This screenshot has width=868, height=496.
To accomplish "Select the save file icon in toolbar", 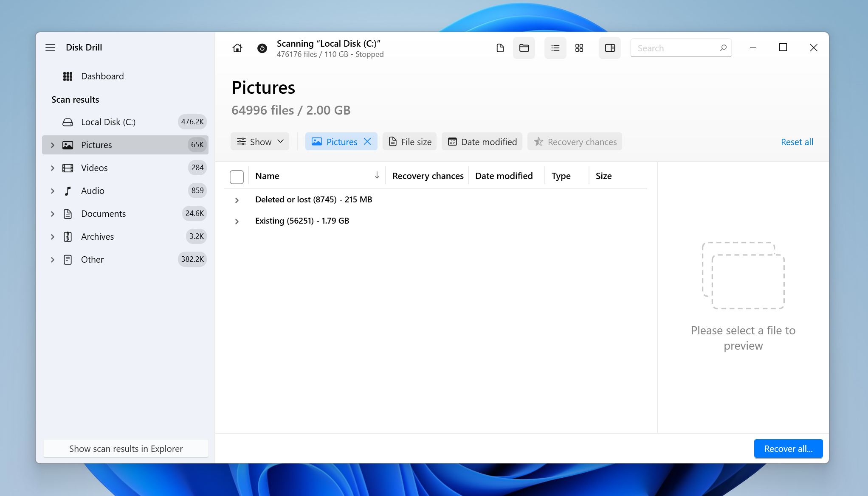I will 500,48.
